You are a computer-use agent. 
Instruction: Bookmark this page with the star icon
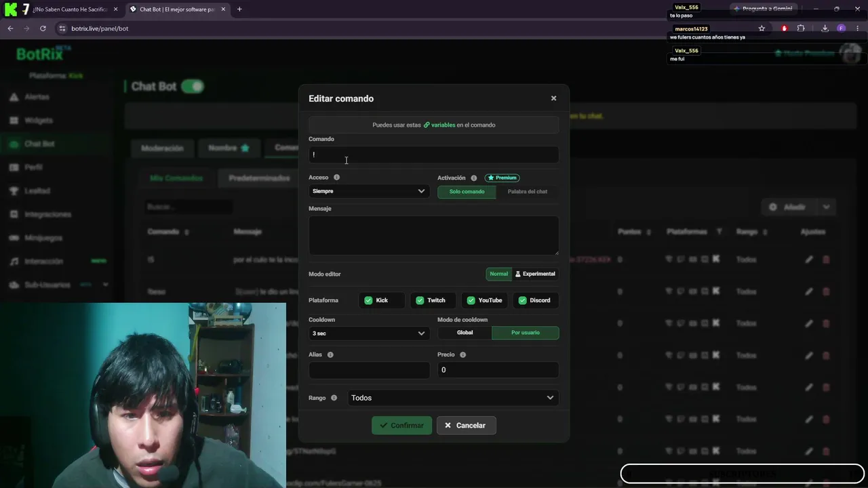click(762, 28)
